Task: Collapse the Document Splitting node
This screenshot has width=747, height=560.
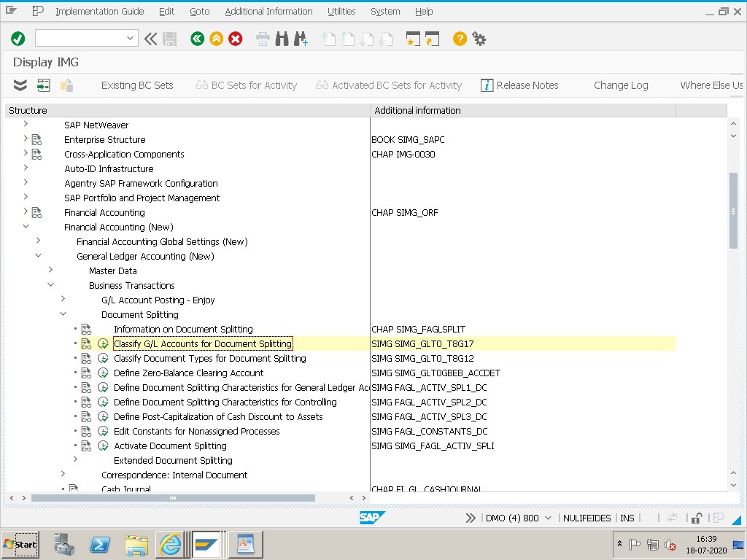Action: click(63, 314)
